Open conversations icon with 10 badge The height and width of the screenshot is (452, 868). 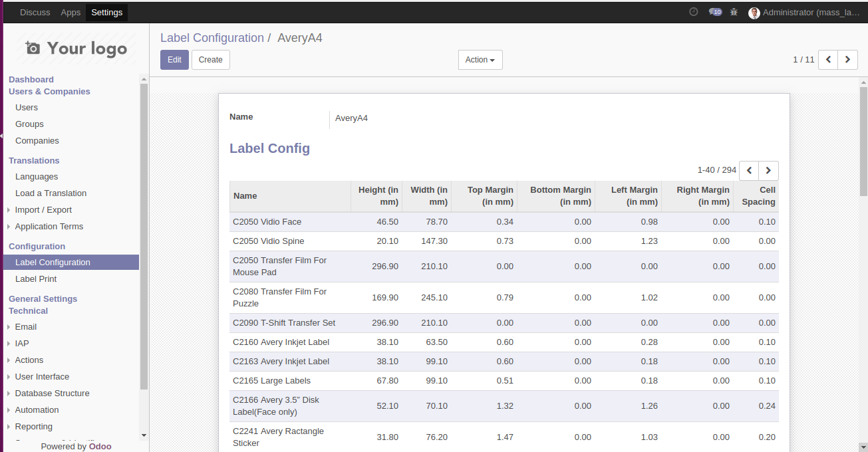click(715, 12)
